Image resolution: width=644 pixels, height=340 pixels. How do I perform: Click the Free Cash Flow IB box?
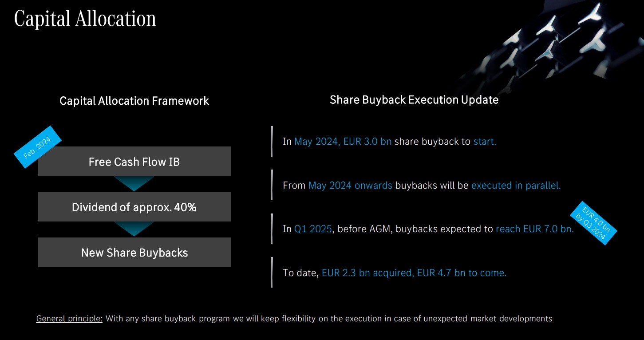[x=134, y=162]
